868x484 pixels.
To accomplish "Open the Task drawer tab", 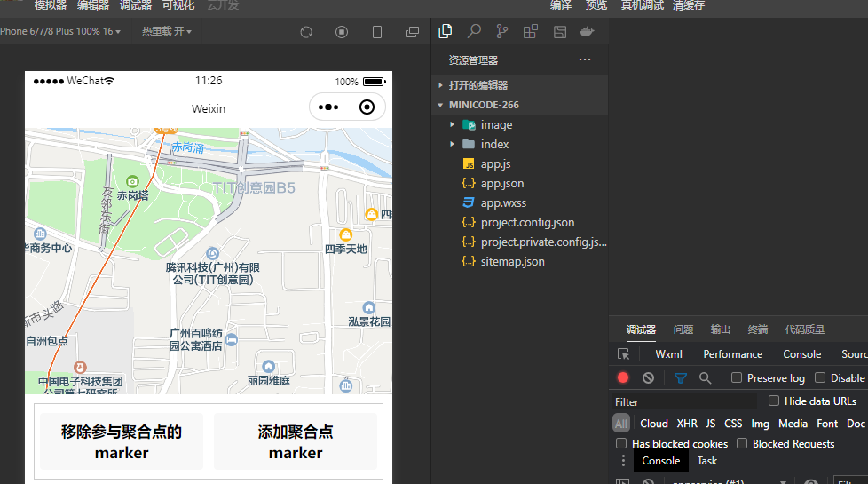I will 706,460.
